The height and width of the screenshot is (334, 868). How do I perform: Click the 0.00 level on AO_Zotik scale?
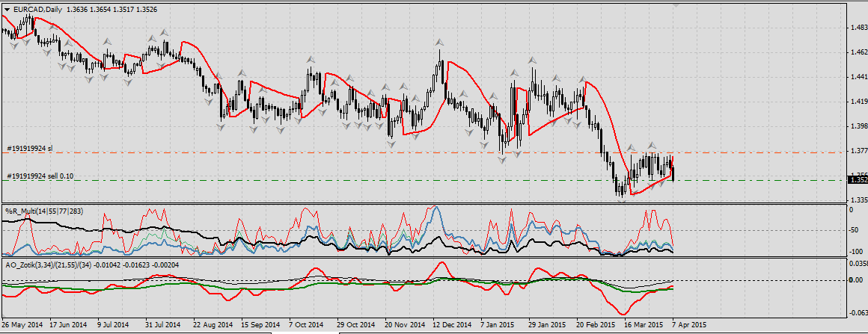click(857, 280)
